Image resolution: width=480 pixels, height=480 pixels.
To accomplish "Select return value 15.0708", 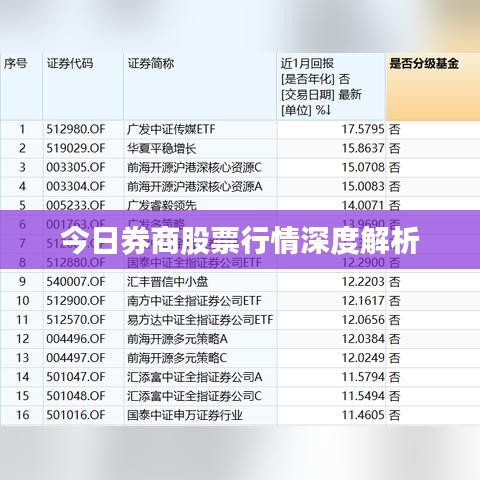I will point(363,167).
